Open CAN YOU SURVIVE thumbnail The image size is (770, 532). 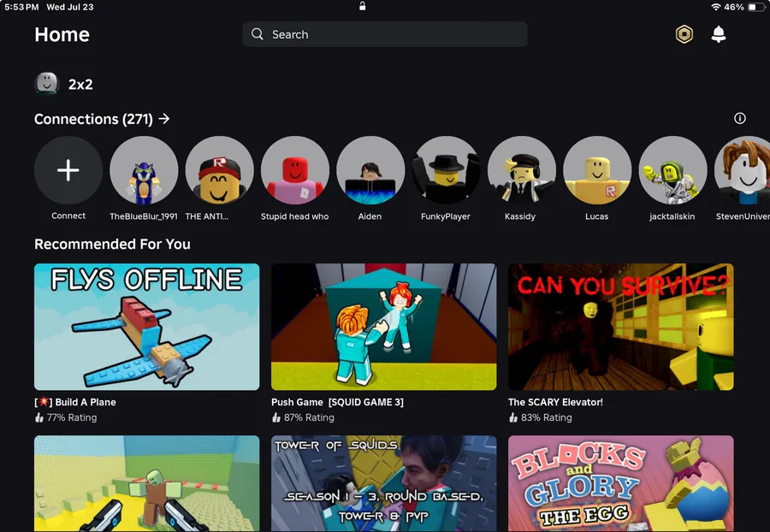621,327
